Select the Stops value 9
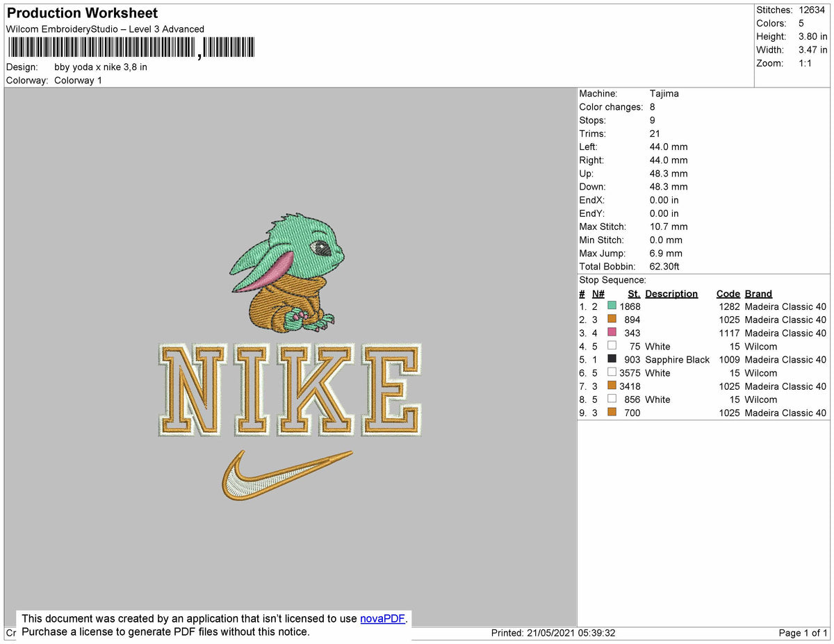Viewport: 834px width, 644px height. click(x=653, y=120)
